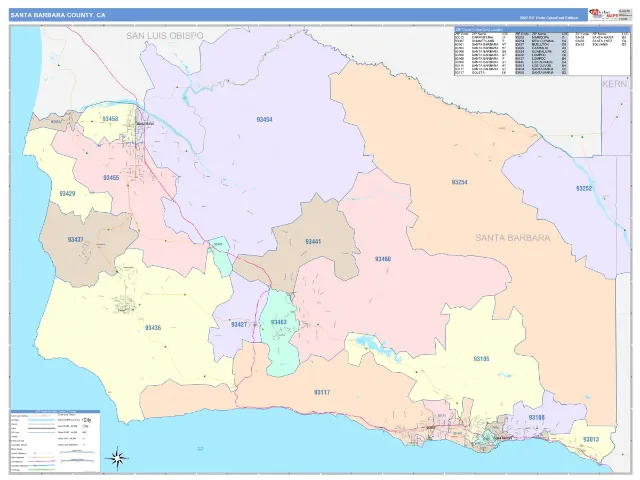Select the ZIP code label 93429
The height and width of the screenshot is (480, 640).
point(67,193)
